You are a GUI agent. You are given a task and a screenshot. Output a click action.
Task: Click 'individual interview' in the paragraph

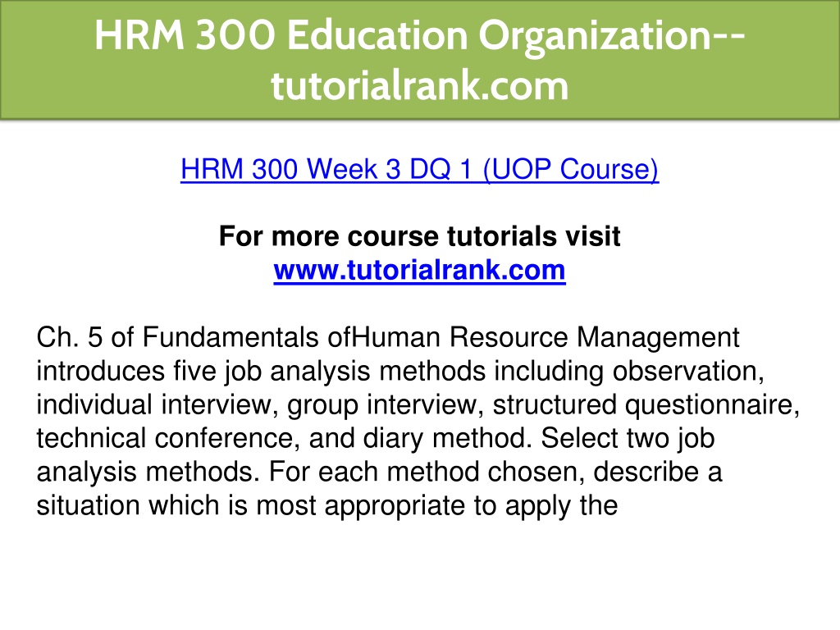point(153,405)
